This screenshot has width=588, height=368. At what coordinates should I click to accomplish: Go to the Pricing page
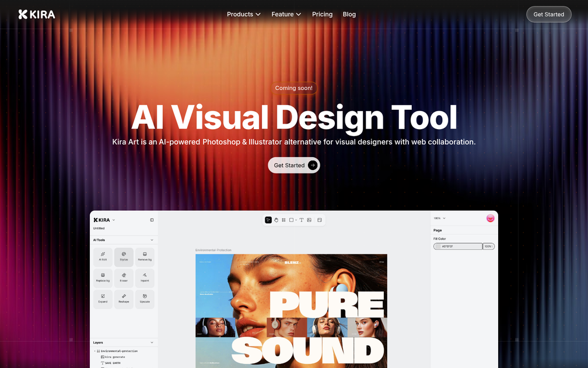click(322, 14)
